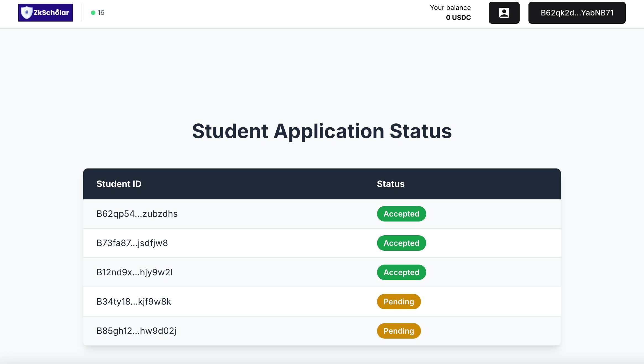Select student ID B12nd9x...hjy9w2l
Screen dimensions: 644x364
(134, 272)
